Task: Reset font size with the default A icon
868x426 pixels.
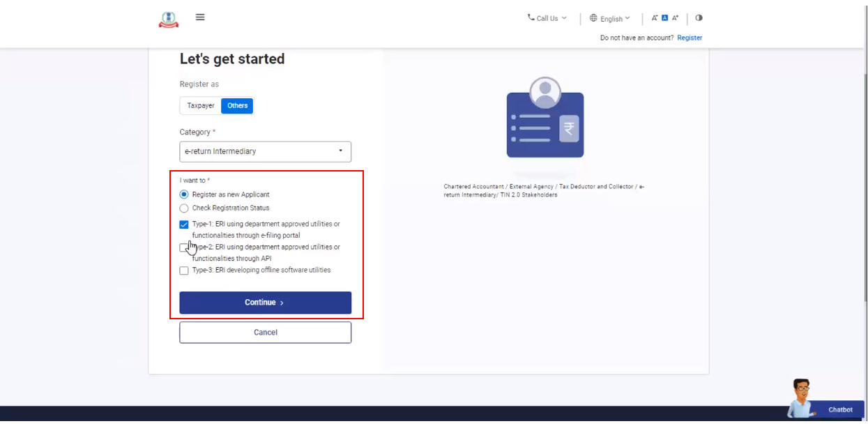Action: [665, 18]
